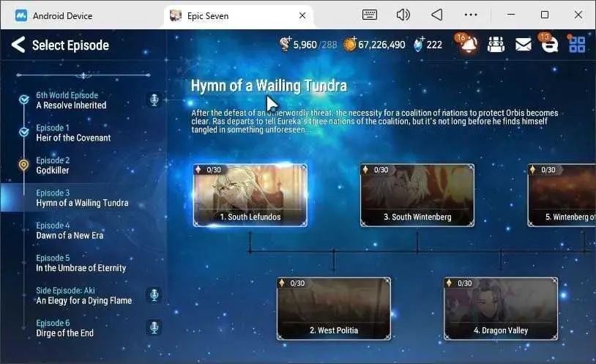The width and height of the screenshot is (596, 364).
Task: Open the 5. Wintenberg chapter card
Action: [x=562, y=195]
